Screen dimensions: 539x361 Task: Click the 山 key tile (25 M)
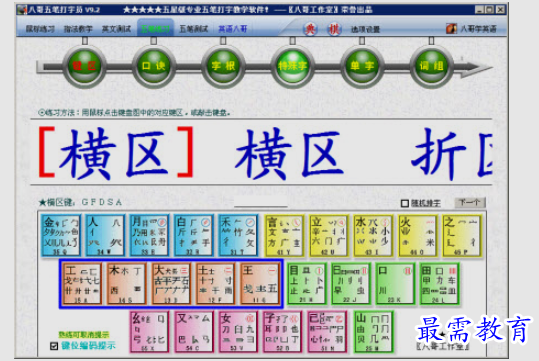click(373, 332)
